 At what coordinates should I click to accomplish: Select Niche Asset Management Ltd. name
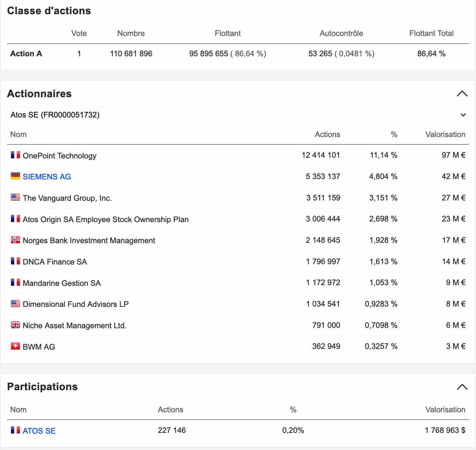[x=75, y=325]
